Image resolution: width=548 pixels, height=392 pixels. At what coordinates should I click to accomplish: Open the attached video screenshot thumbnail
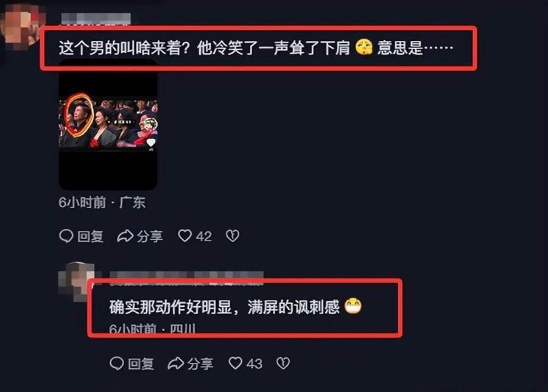click(x=108, y=125)
